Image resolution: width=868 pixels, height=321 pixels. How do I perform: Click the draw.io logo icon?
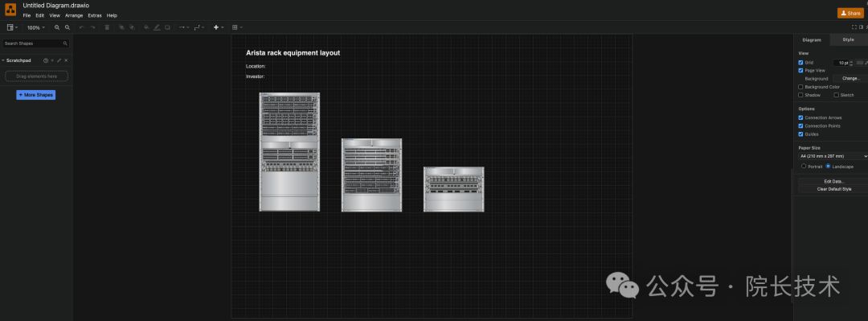pos(10,10)
